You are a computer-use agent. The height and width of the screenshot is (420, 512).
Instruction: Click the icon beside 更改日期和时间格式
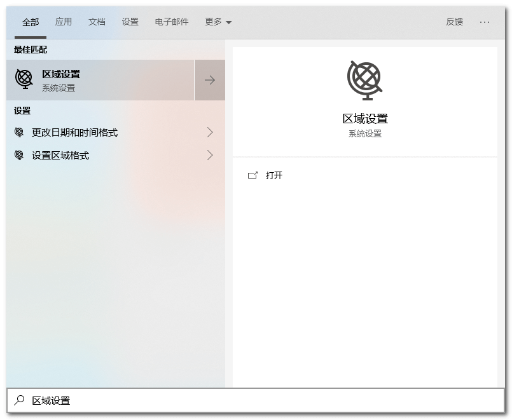pos(19,133)
